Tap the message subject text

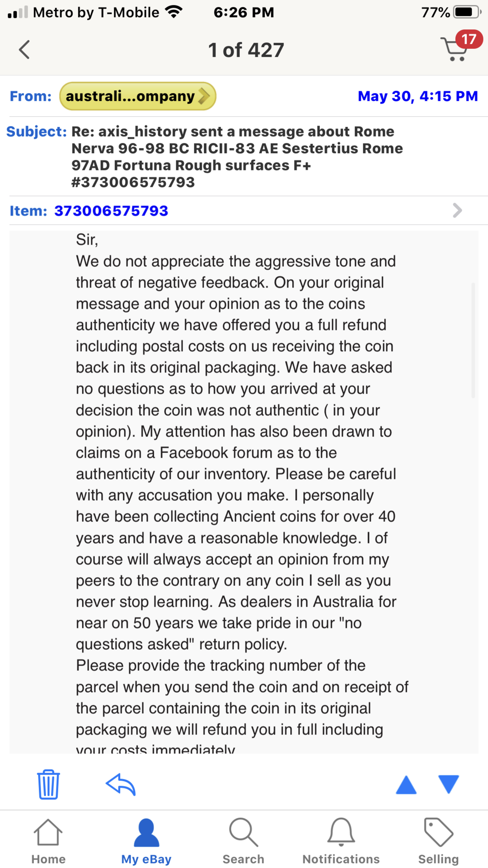pos(237,156)
